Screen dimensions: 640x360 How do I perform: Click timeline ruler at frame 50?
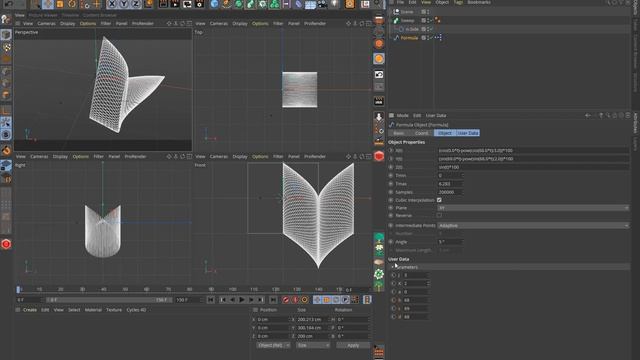(x=125, y=289)
